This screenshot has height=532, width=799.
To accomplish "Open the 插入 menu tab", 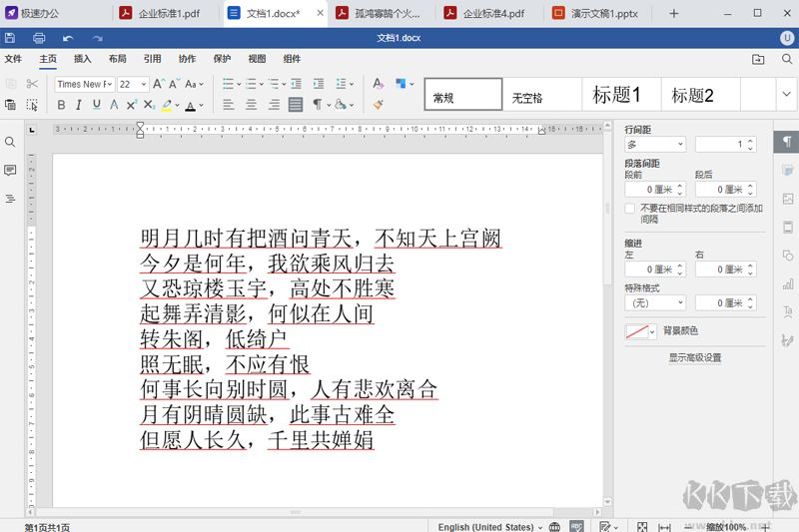I will click(82, 59).
